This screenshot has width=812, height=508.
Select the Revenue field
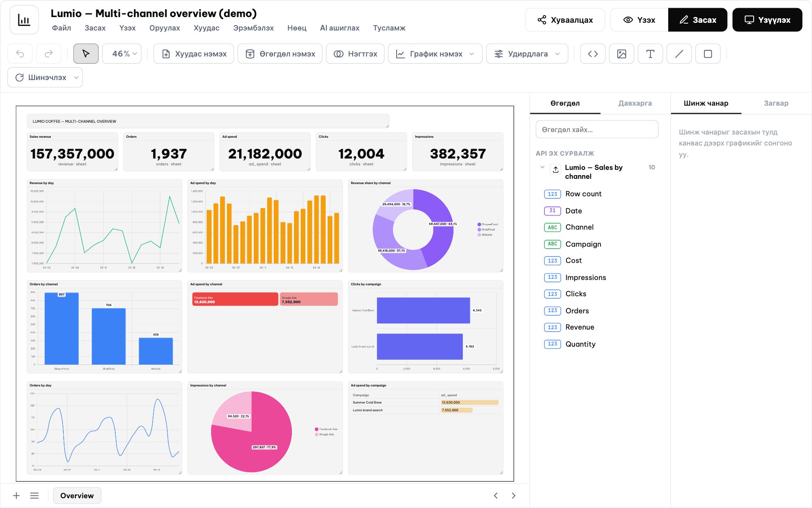click(x=579, y=327)
